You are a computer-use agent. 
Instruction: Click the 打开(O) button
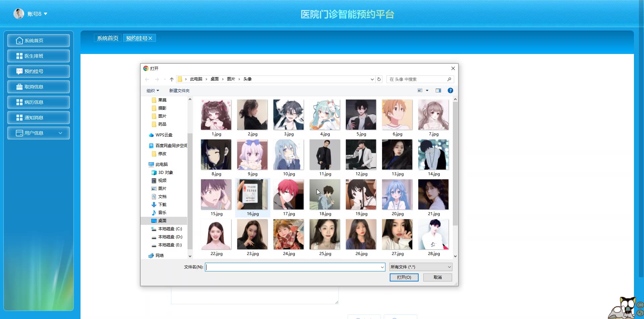point(404,277)
